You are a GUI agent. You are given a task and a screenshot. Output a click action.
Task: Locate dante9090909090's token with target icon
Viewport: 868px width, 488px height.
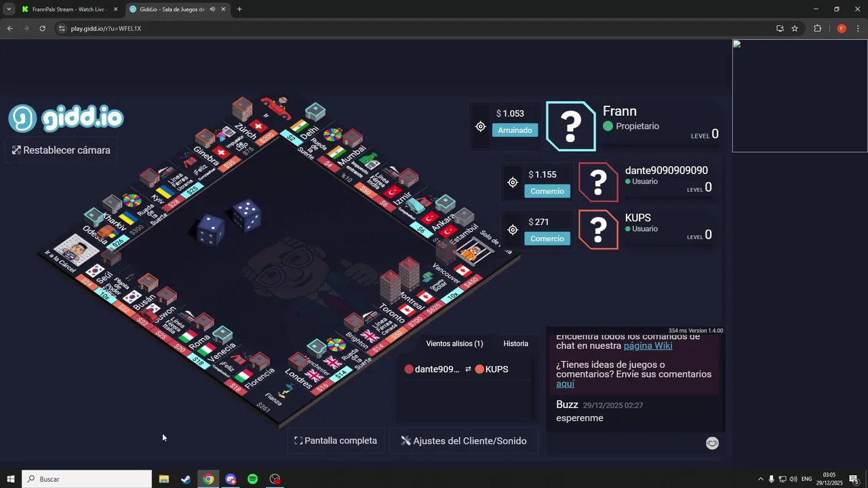[x=513, y=182]
